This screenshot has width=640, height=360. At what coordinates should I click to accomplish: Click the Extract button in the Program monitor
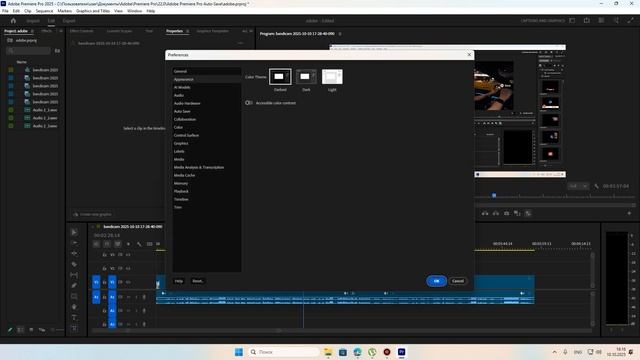496,213
